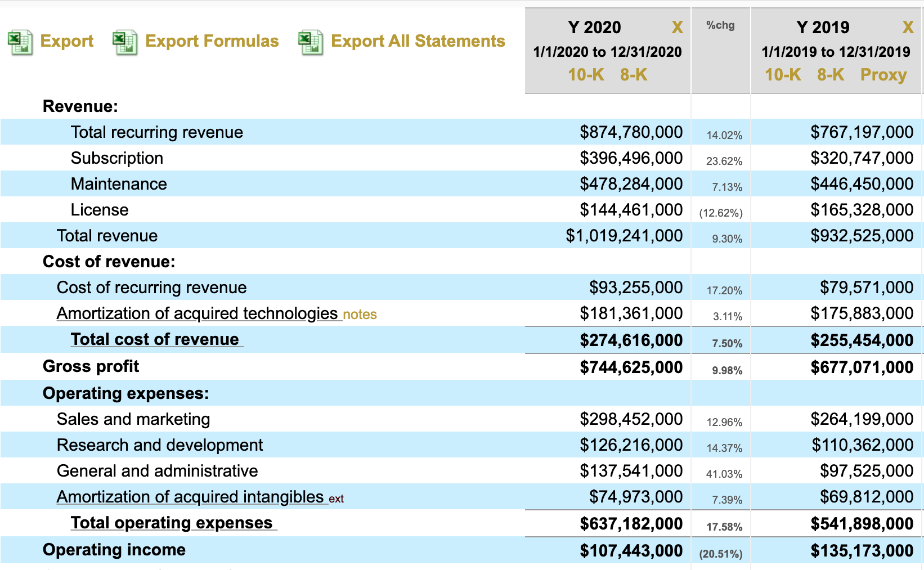924x570 pixels.
Task: Click the %chg column header
Action: tap(720, 25)
